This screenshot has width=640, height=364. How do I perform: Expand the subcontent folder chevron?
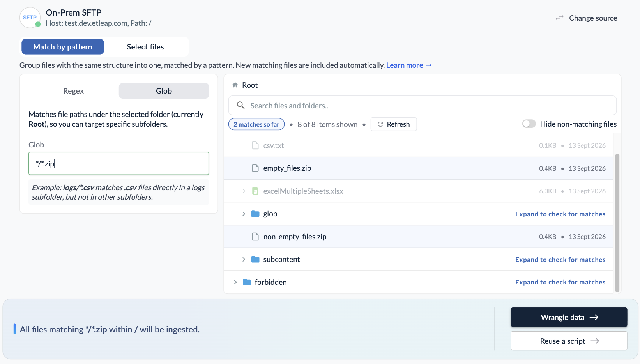[244, 259]
